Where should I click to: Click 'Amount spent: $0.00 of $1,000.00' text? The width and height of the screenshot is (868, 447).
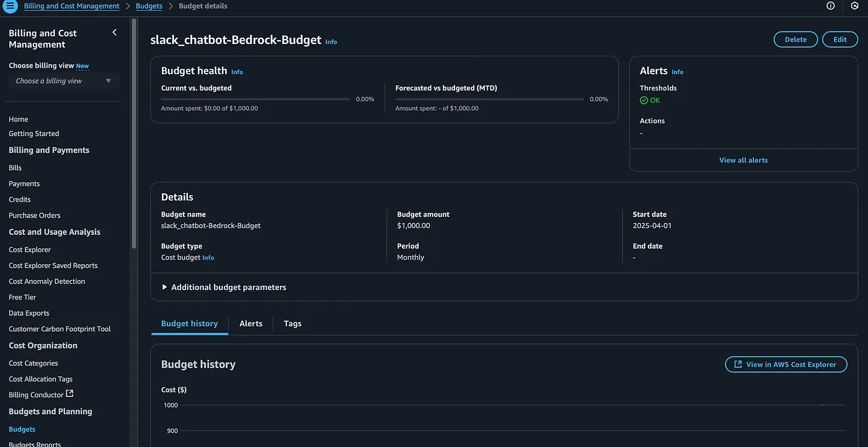[x=210, y=108]
